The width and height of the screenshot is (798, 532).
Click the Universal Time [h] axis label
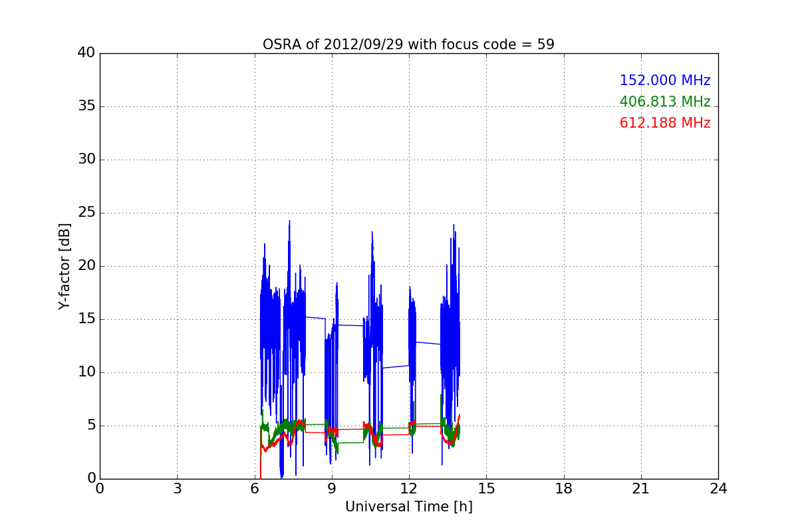(x=408, y=507)
